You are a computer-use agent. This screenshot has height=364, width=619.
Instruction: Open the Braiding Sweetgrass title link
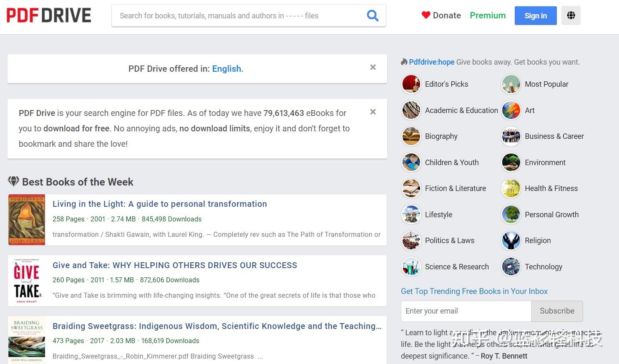(x=217, y=326)
